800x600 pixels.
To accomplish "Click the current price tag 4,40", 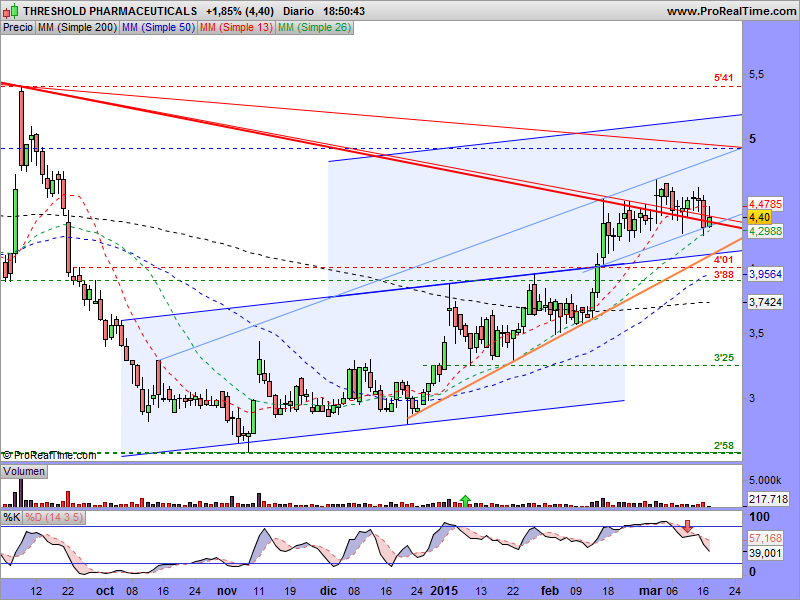I will point(759,217).
